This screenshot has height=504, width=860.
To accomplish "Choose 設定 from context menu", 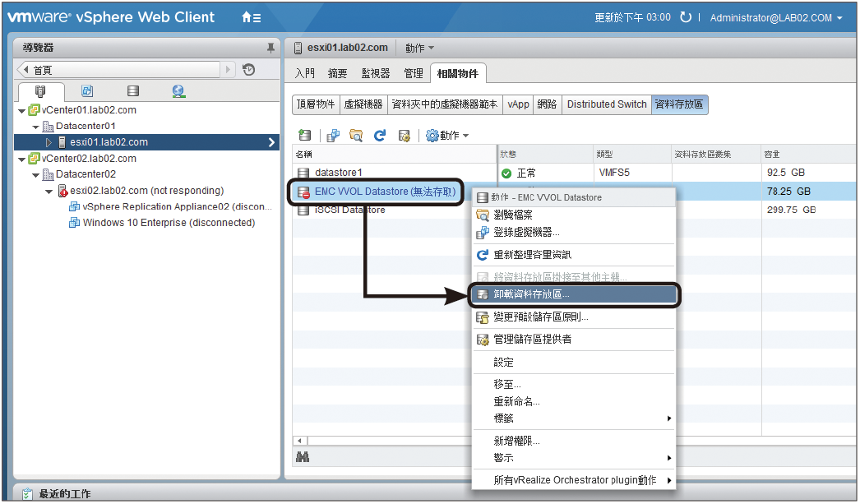I will click(574, 363).
